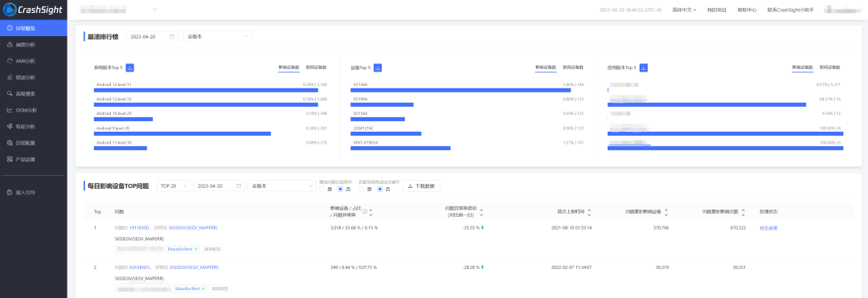The image size is (868, 298).
Task: Open 产品设置 in the sidebar
Action: coord(33,159)
